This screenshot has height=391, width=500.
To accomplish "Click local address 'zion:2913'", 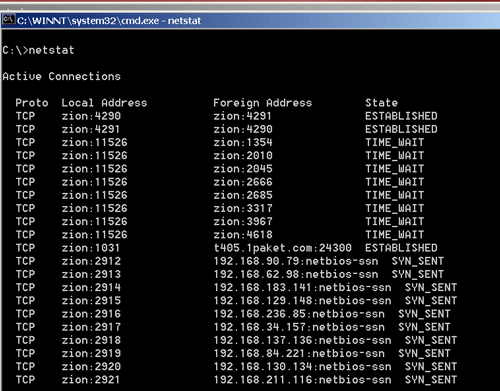I will click(x=91, y=274).
